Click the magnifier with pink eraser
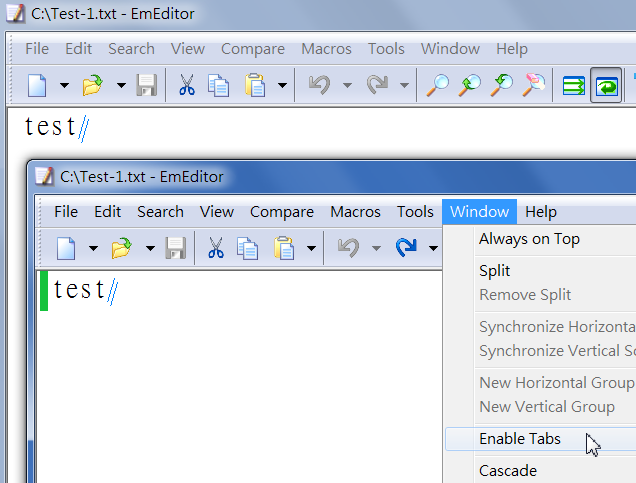636x483 pixels. [533, 85]
